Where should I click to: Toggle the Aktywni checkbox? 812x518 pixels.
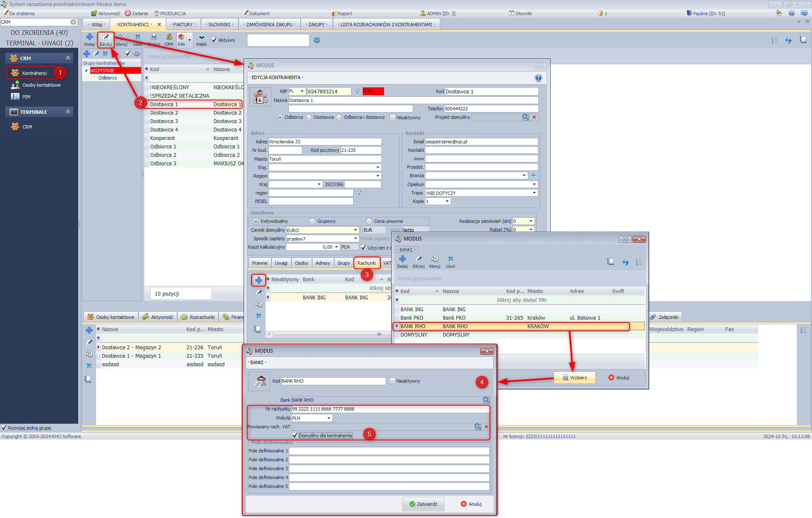coord(214,40)
